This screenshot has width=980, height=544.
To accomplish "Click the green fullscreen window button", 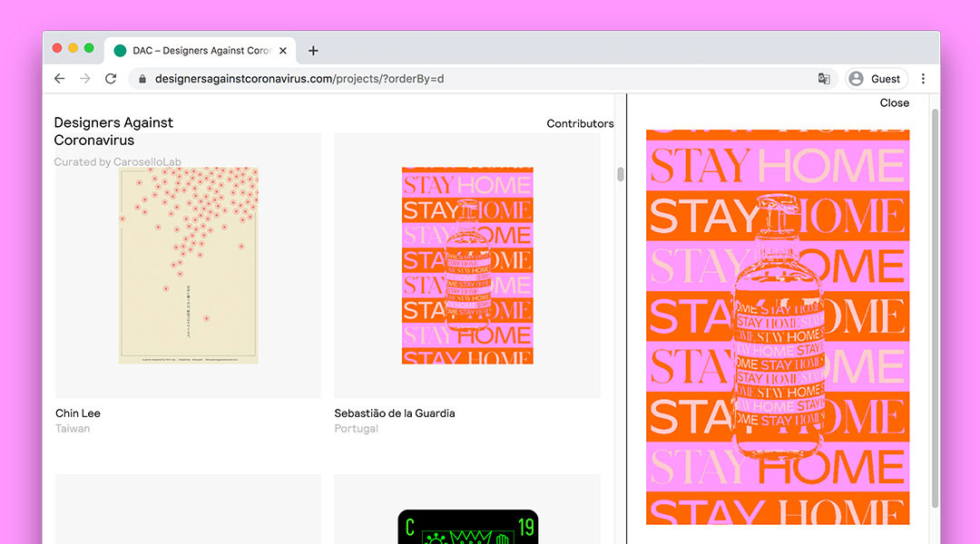I will (89, 48).
